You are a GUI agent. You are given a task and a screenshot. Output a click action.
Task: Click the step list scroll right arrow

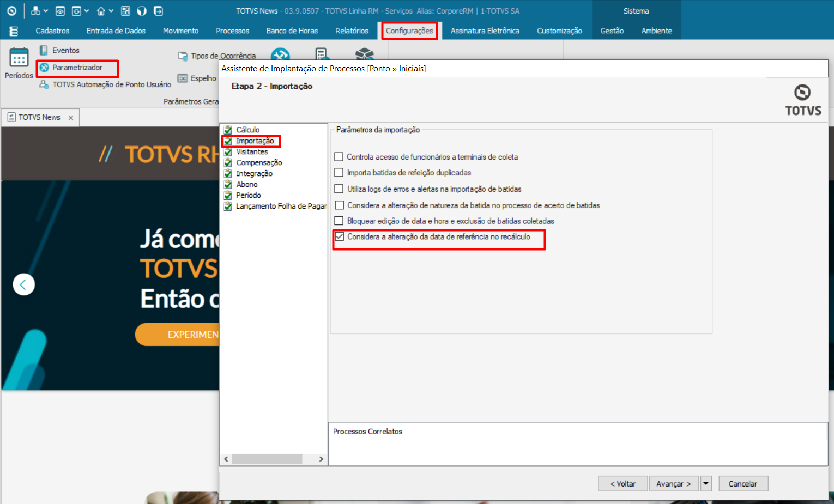coord(321,459)
